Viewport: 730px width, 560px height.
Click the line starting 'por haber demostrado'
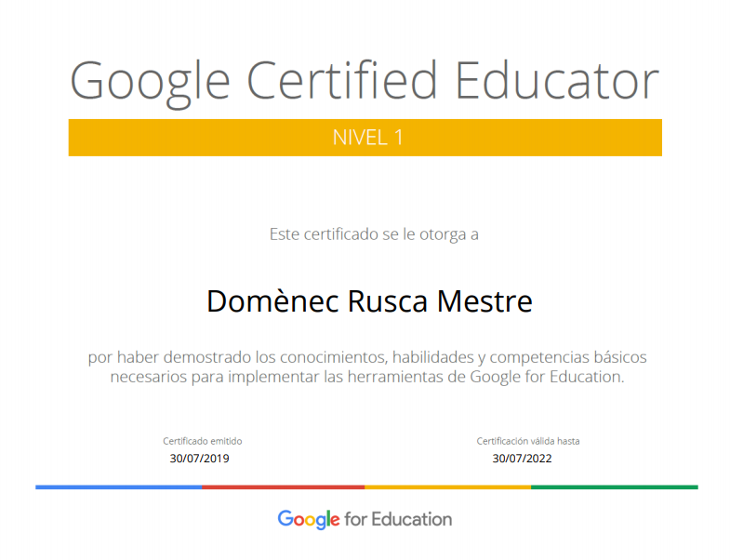pos(366,357)
